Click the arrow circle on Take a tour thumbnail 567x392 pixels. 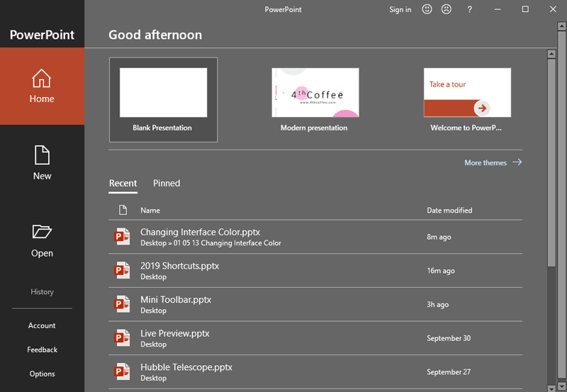point(482,108)
